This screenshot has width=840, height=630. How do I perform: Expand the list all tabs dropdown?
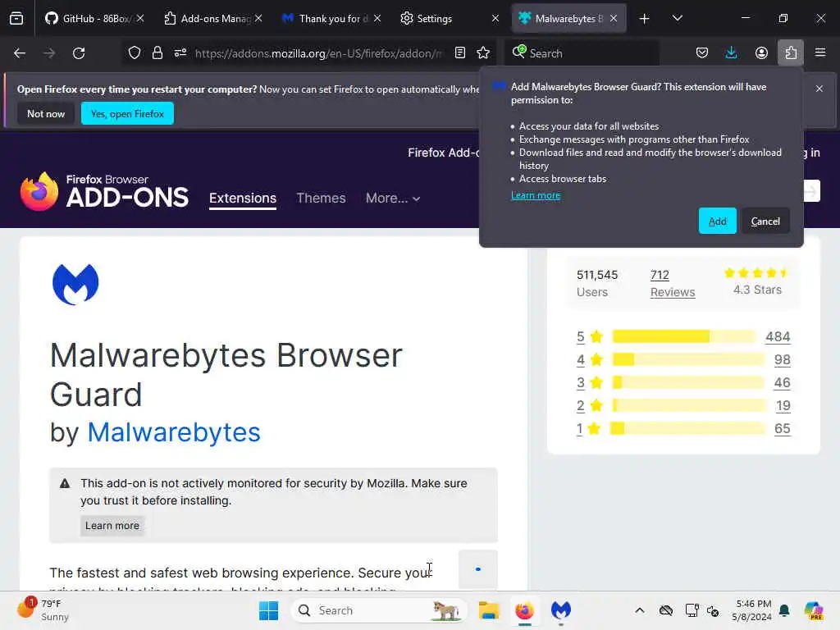[677, 19]
